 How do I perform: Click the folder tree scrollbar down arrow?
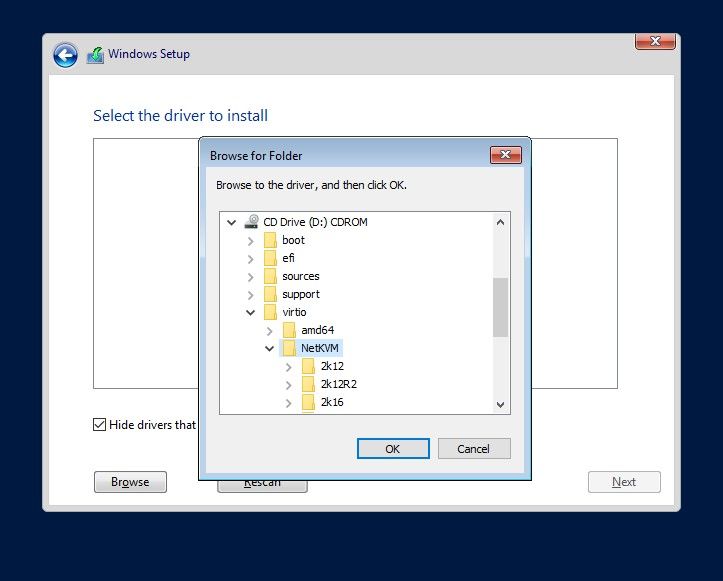pos(500,405)
